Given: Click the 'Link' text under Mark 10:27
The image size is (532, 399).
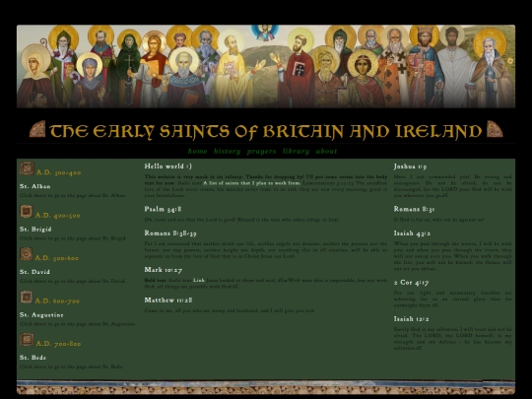Looking at the screenshot, I should point(199,280).
